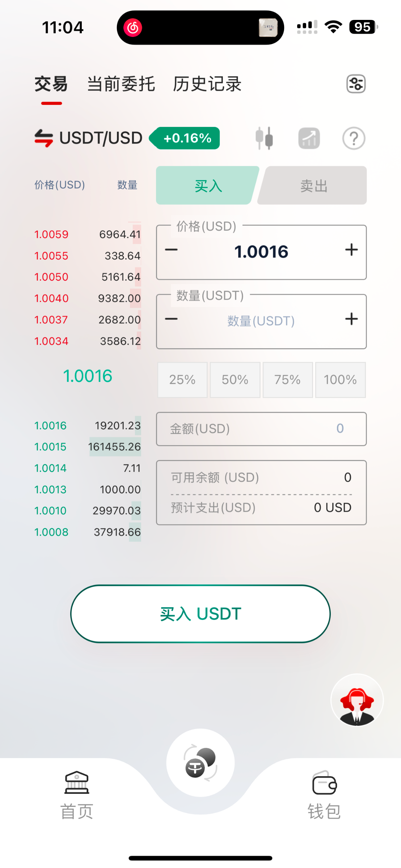Go to the 首页 home tab

[77, 795]
